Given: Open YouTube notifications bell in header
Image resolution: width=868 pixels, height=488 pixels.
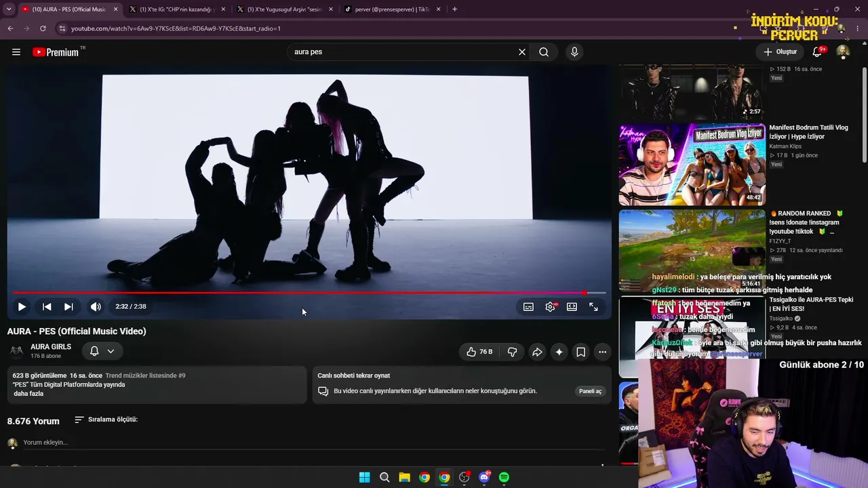Looking at the screenshot, I should coord(817,52).
